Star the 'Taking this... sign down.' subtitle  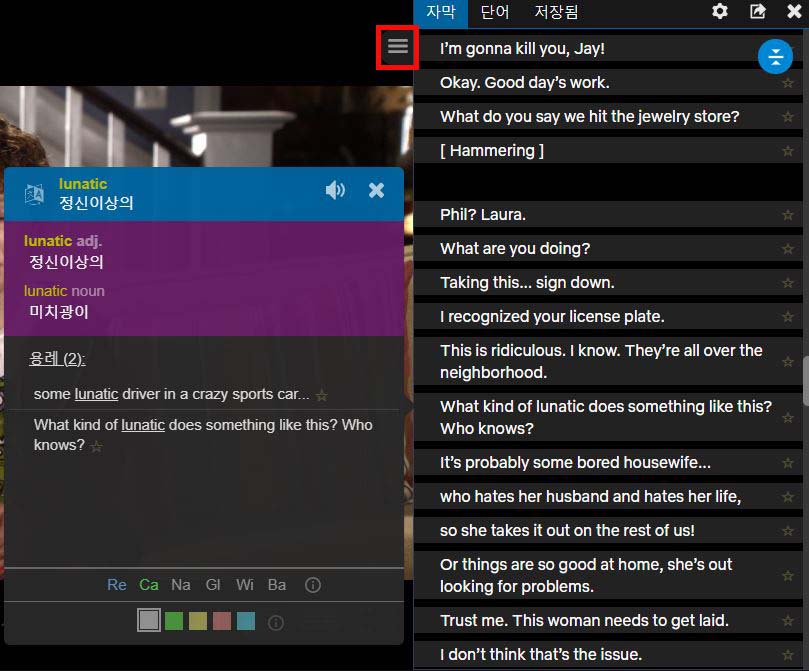(x=787, y=283)
